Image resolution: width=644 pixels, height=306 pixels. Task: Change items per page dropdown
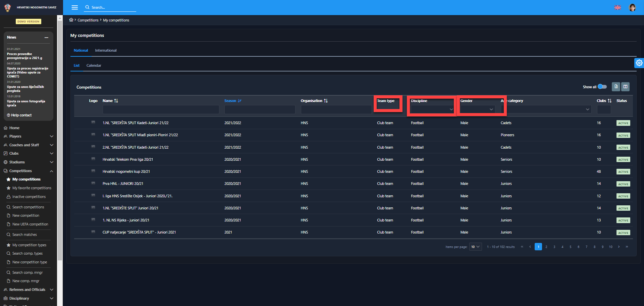475,247
